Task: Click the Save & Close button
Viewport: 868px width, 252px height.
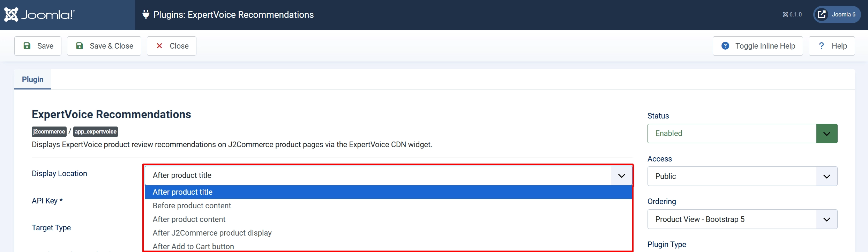Action: 104,46
